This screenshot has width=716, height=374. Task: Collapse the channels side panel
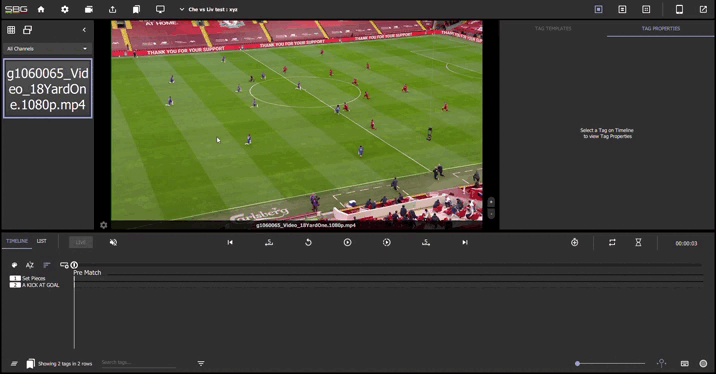coord(84,30)
